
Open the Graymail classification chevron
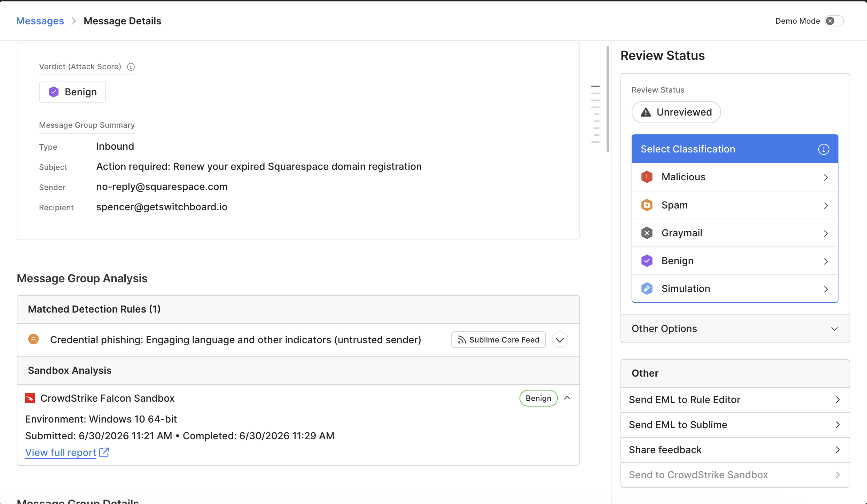coord(826,234)
